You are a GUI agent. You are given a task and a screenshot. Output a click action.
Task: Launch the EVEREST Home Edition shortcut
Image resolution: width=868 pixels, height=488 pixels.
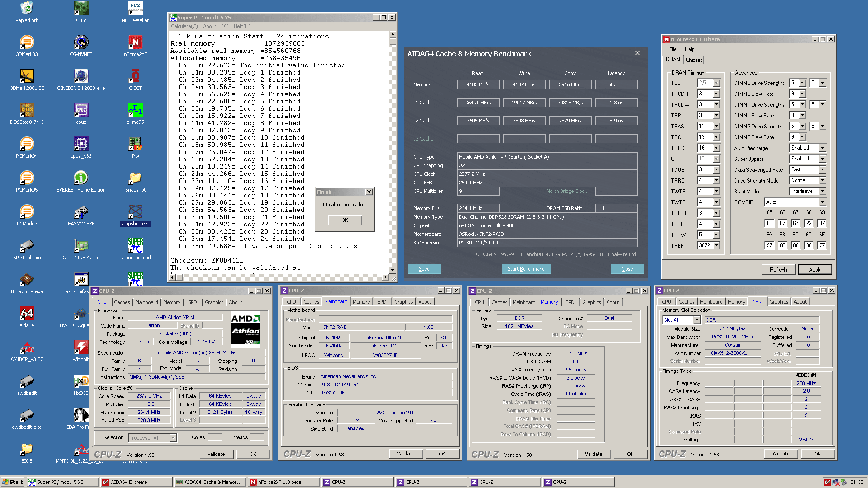(x=81, y=182)
